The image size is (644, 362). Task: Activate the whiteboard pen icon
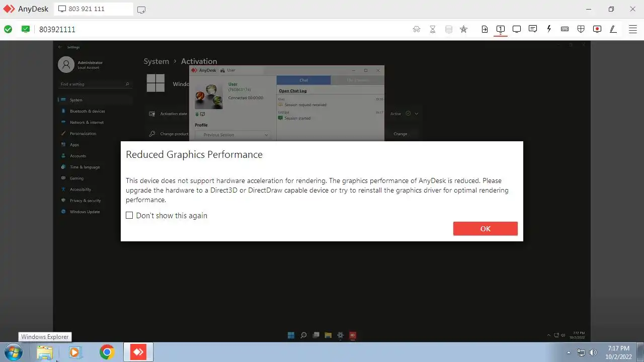click(613, 29)
